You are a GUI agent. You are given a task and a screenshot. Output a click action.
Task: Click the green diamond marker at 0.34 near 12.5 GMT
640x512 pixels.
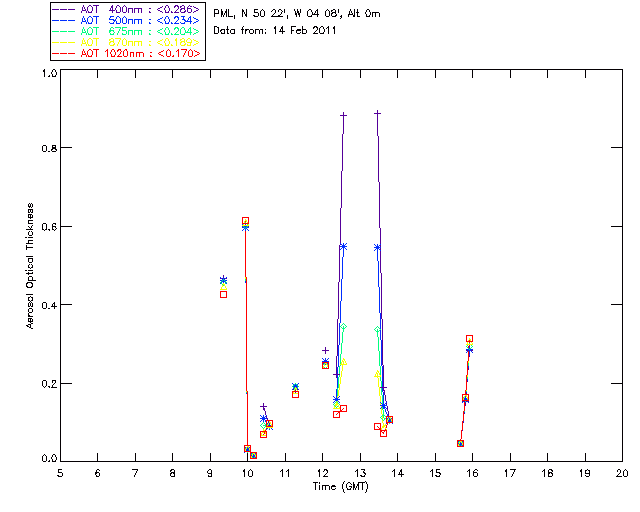pos(344,327)
